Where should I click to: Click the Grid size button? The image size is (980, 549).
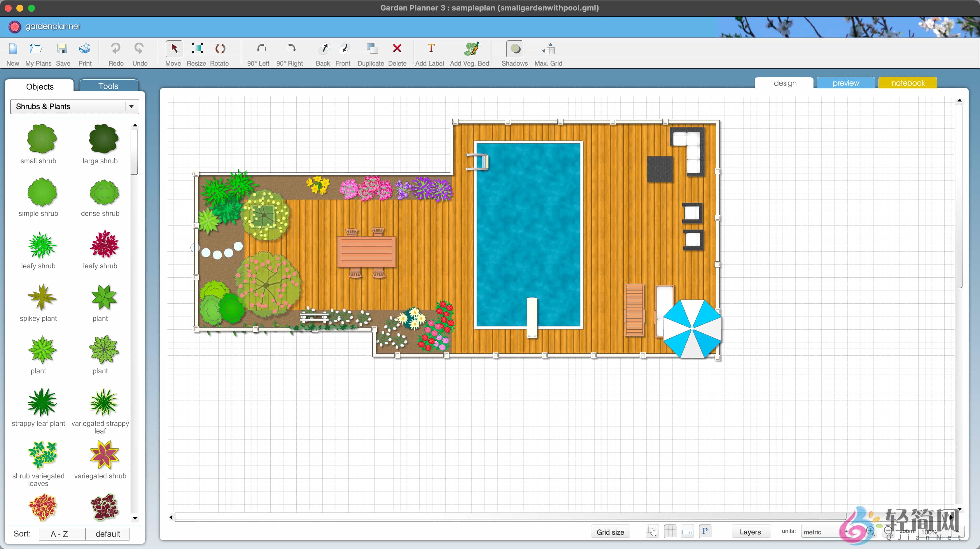pos(610,531)
